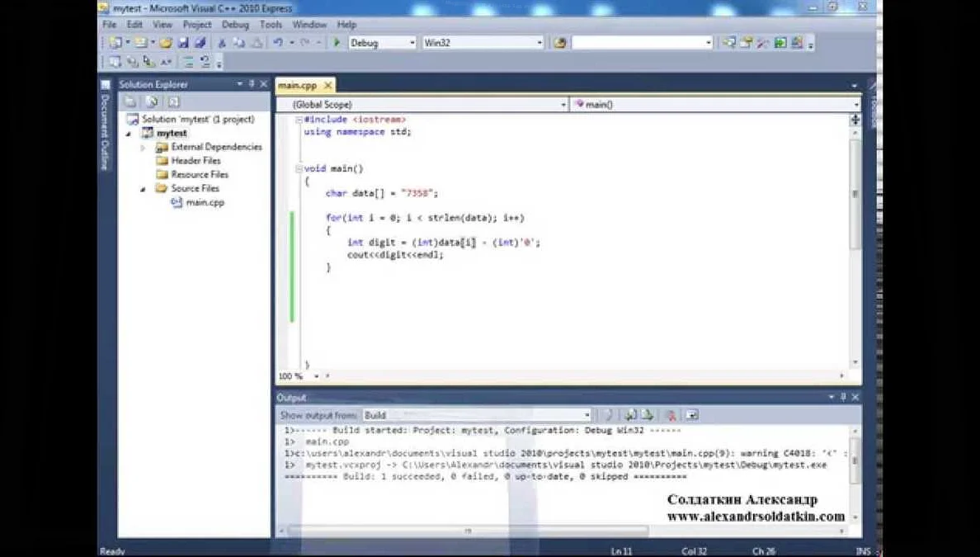Screen dimensions: 980x557
Task: Click the Clear All icon in Output
Action: (x=671, y=415)
